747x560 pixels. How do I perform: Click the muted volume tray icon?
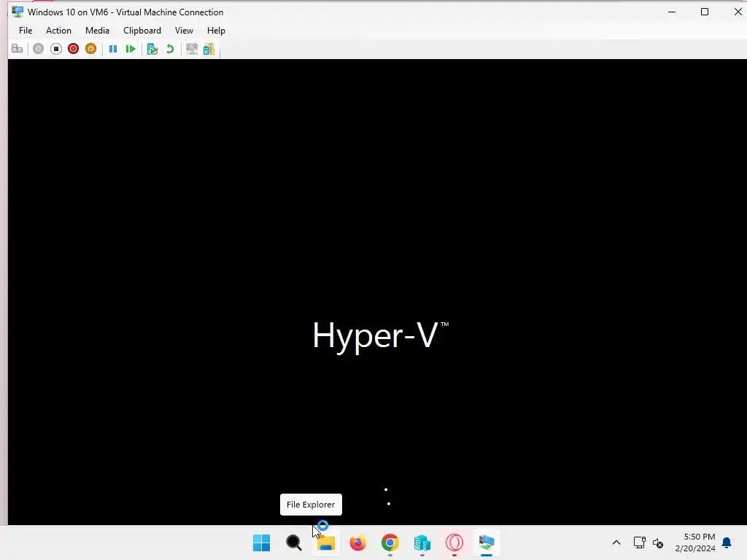click(x=658, y=542)
